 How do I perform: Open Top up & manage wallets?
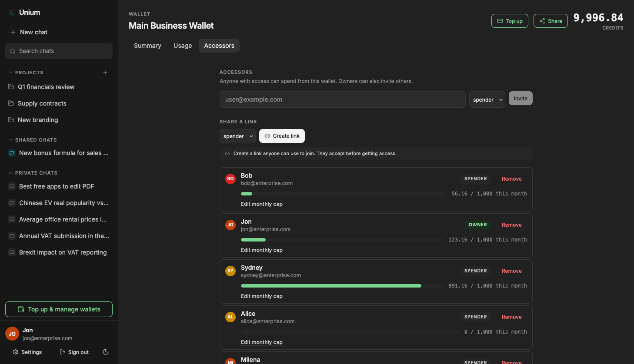(59, 309)
